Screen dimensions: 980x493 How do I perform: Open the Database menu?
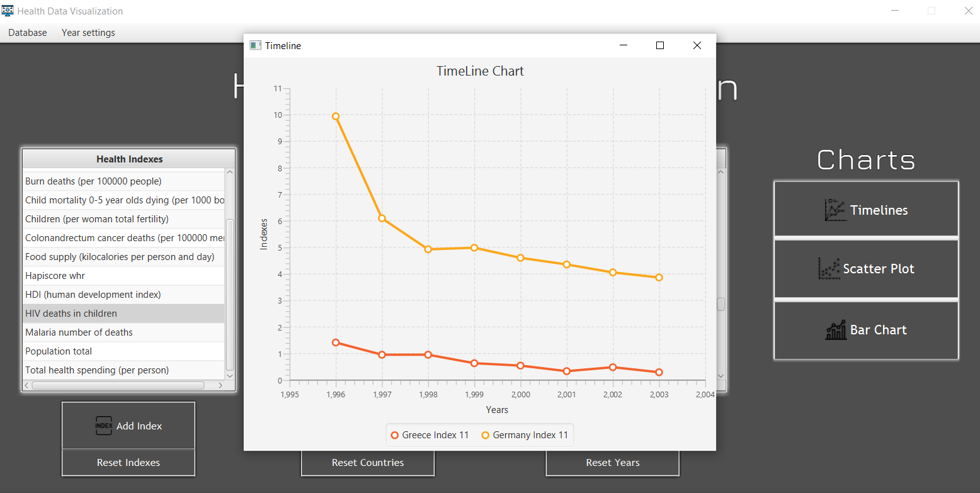tap(26, 32)
